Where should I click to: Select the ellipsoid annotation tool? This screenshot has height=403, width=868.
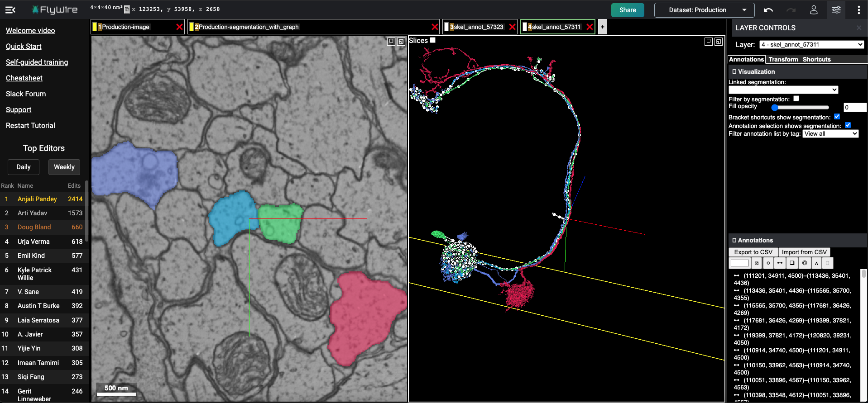click(804, 263)
